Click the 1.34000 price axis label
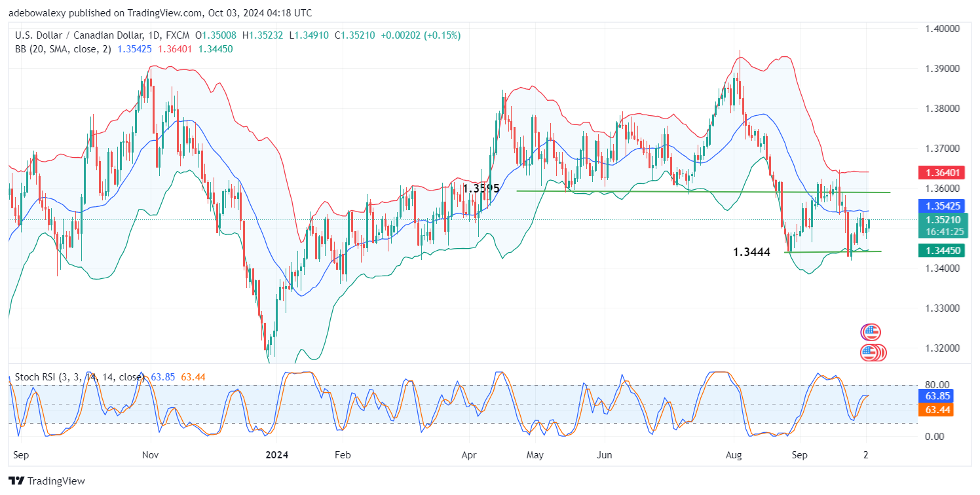 coord(943,268)
